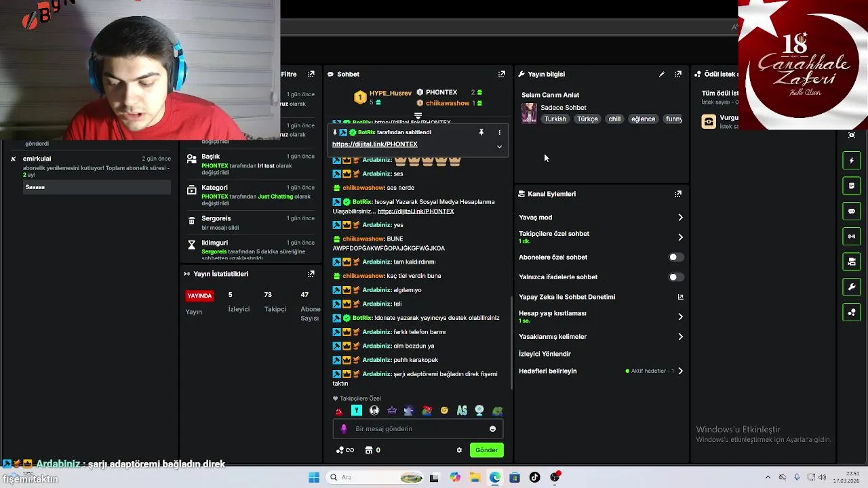Toggle Abonelere özel sohbet switch
The width and height of the screenshot is (868, 488).
[x=676, y=258]
